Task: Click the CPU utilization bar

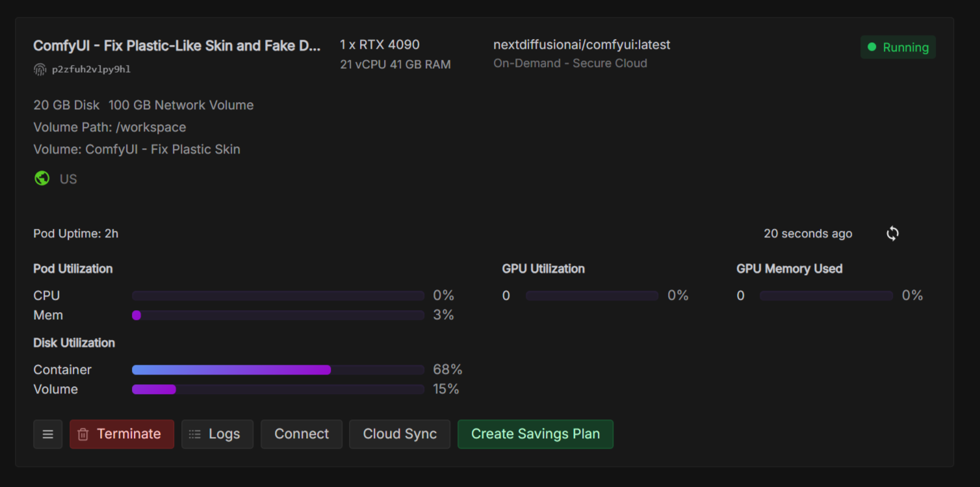Action: pos(278,296)
